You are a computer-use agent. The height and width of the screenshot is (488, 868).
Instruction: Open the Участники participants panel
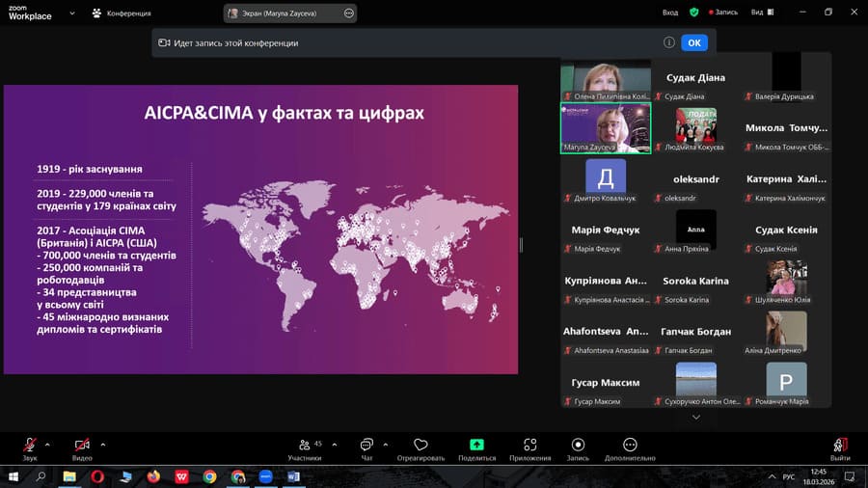[305, 445]
